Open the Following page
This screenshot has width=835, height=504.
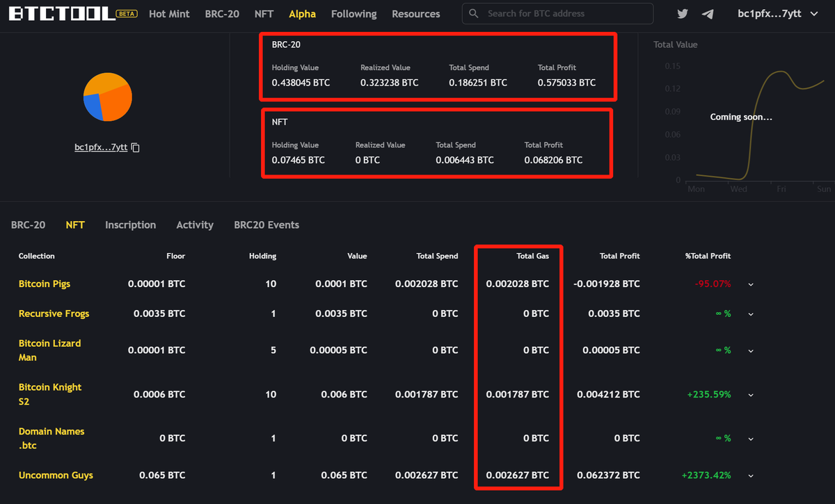click(353, 14)
